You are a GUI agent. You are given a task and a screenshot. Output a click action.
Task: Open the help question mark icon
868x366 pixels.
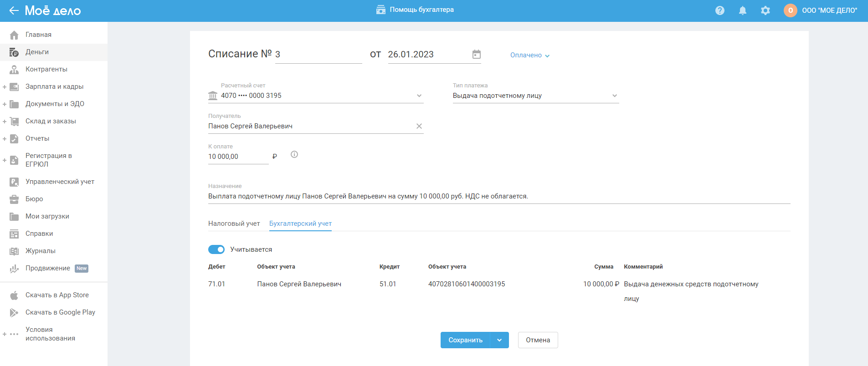[x=719, y=10]
